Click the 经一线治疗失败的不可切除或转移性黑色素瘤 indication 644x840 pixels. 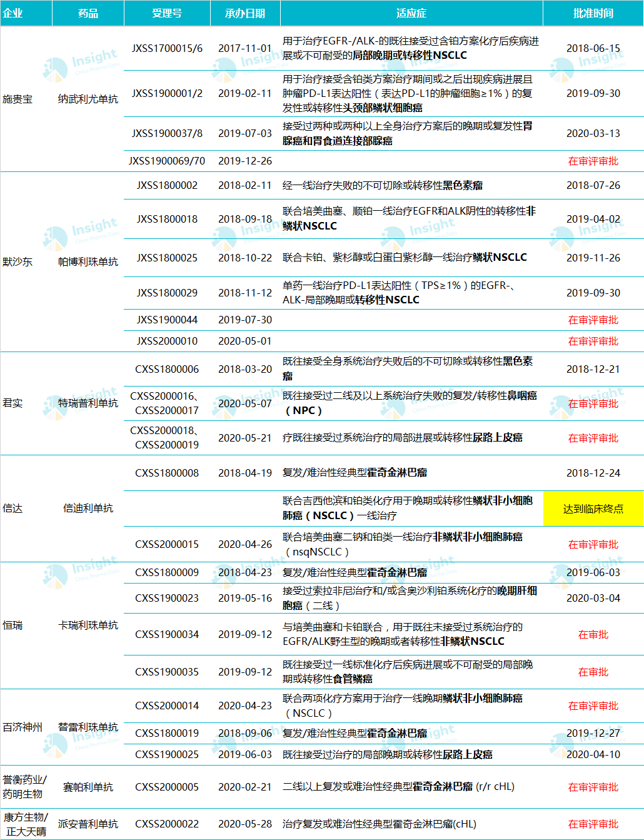point(383,185)
